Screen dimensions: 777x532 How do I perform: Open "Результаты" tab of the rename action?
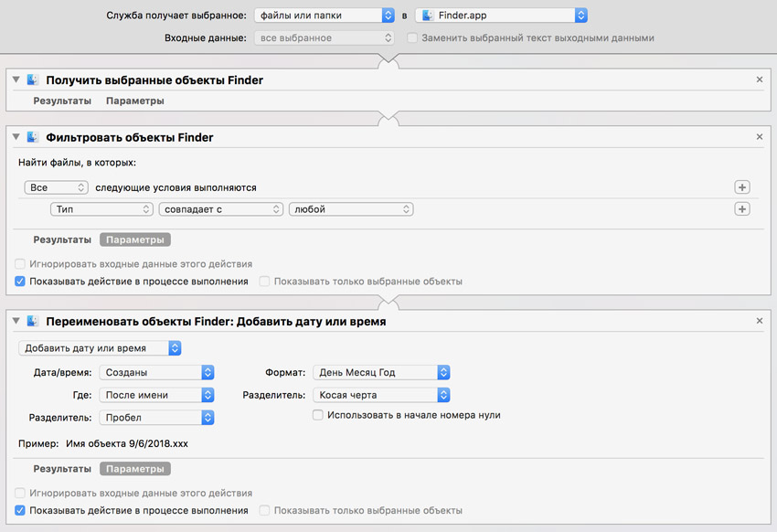(x=62, y=469)
